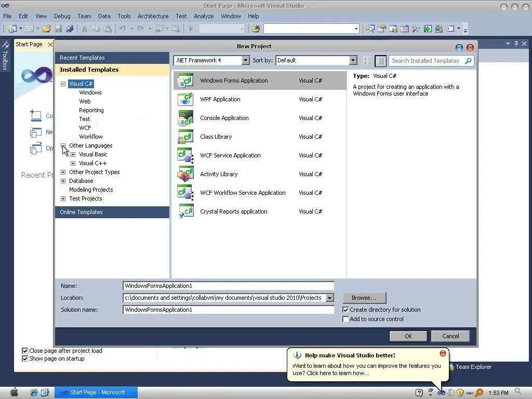Toggle Create directory for solution checkbox
Image resolution: width=532 pixels, height=399 pixels.
pyautogui.click(x=345, y=310)
